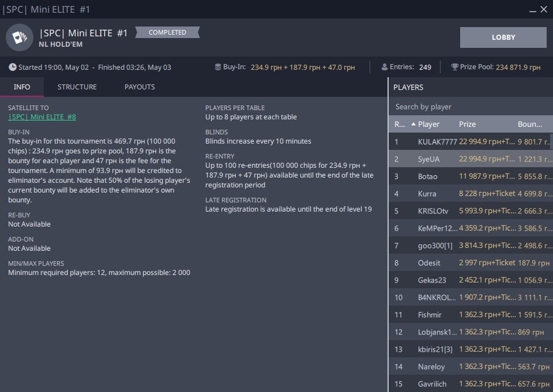The image size is (553, 392).
Task: Click the Entries count 249
Action: click(425, 67)
